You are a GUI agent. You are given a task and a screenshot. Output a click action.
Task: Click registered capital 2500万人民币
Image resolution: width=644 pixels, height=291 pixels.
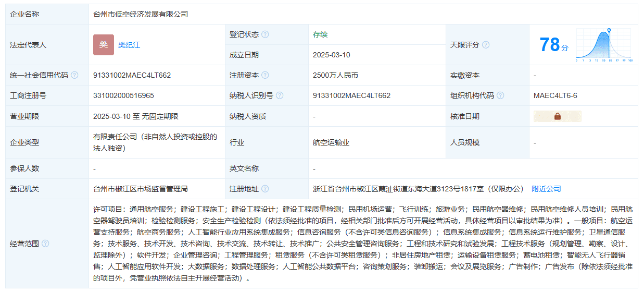pyautogui.click(x=335, y=75)
